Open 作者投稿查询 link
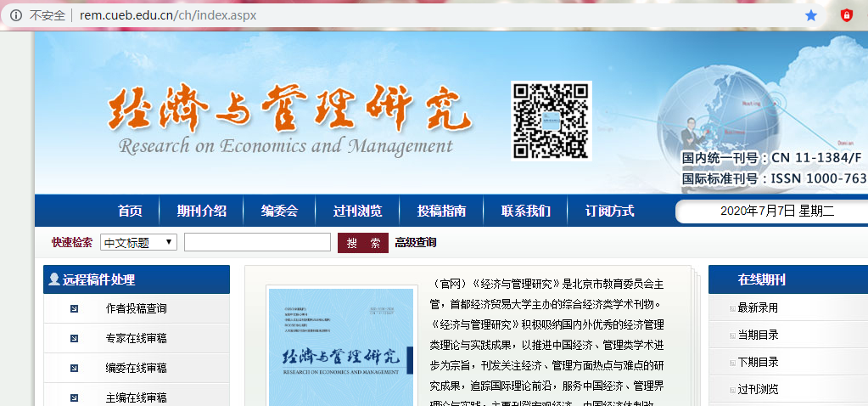The image size is (868, 406). 136,308
